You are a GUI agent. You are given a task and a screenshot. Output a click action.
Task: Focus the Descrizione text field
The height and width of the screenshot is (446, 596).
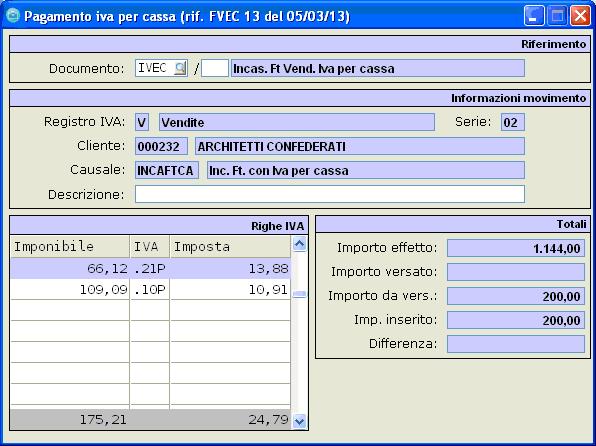330,194
